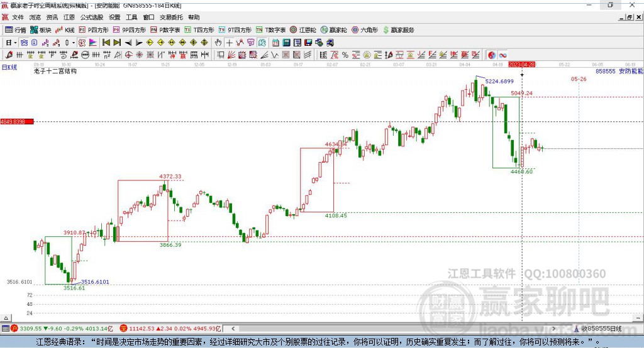The image size is (644, 348).
Task: Open the candlestick style dropdown arrow
Action: (x=74, y=42)
